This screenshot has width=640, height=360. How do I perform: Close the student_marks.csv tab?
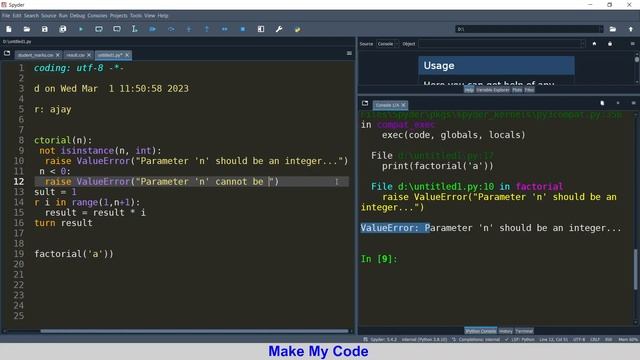[x=58, y=55]
